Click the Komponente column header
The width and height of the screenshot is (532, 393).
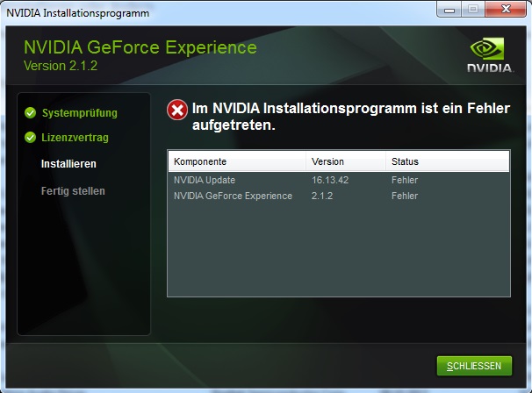point(237,161)
